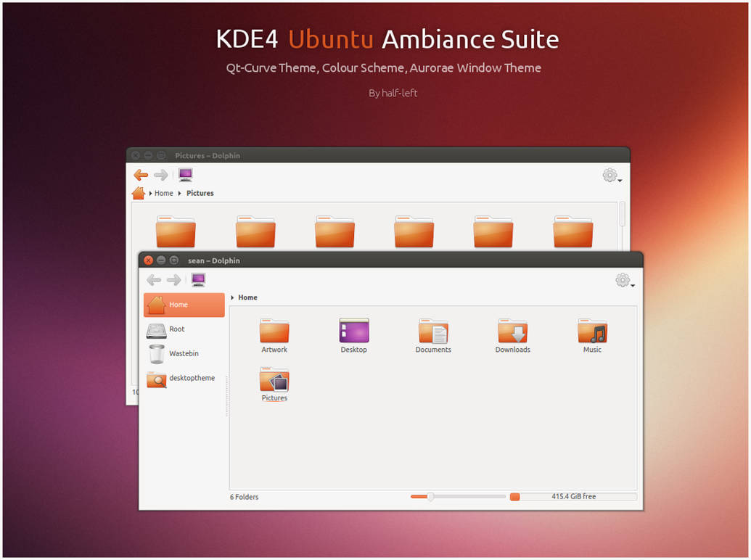Open the settings gear dropdown menu

[x=623, y=280]
